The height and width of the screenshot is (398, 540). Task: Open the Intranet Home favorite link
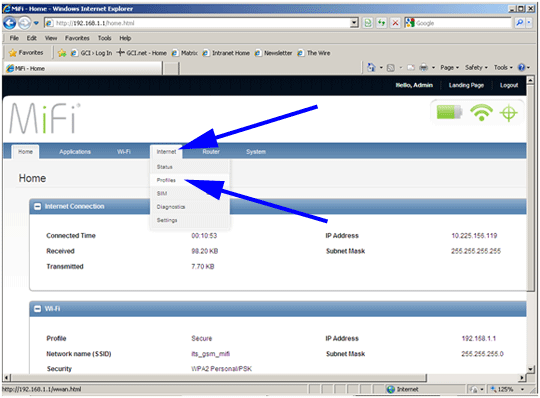coord(226,53)
